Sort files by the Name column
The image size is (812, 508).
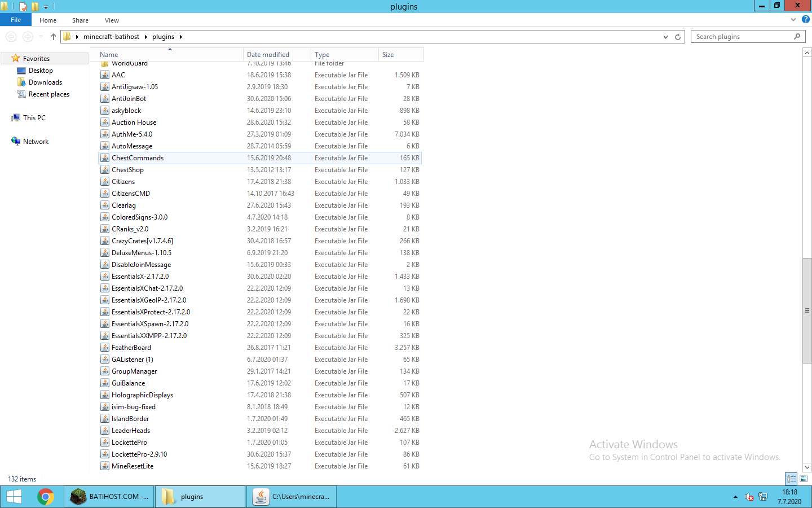170,55
